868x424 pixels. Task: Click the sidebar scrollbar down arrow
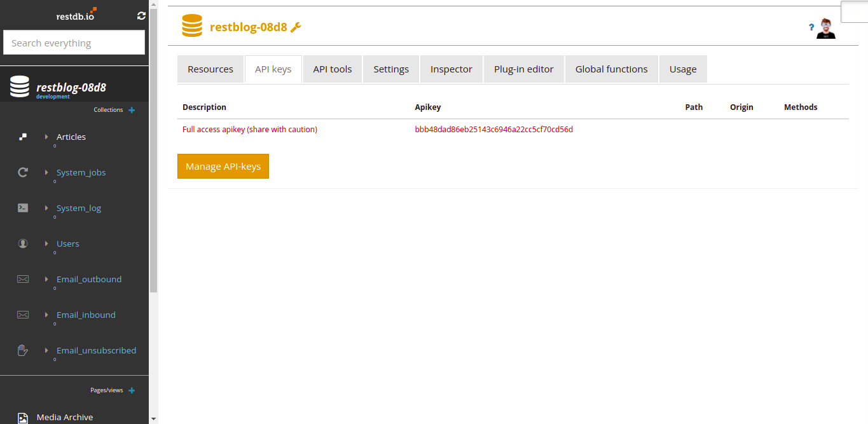click(x=153, y=419)
